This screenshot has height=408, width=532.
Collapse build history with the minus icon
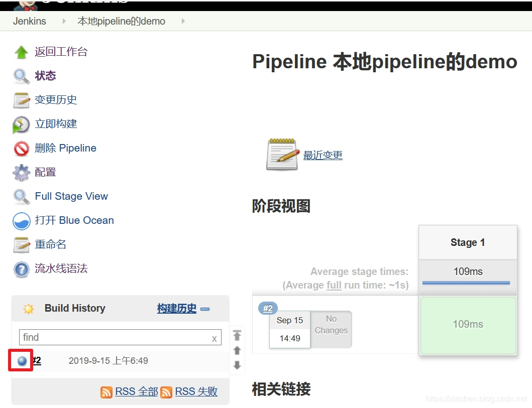point(205,309)
